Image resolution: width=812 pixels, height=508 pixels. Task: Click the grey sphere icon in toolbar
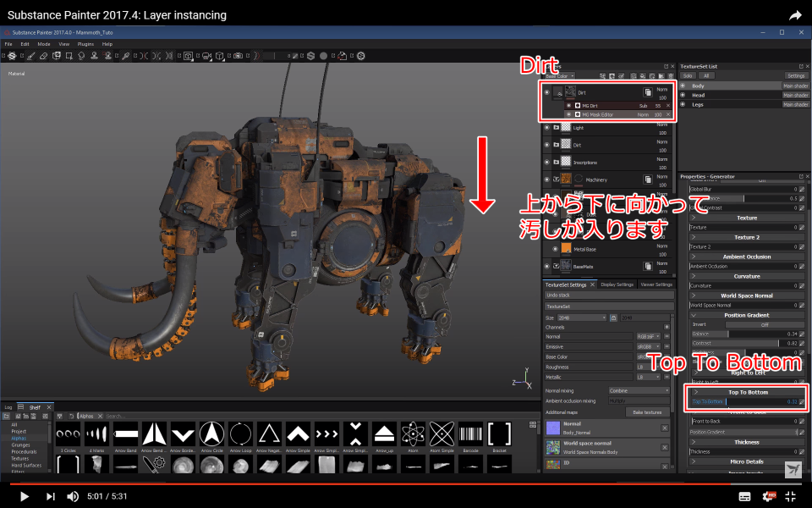[x=324, y=56]
